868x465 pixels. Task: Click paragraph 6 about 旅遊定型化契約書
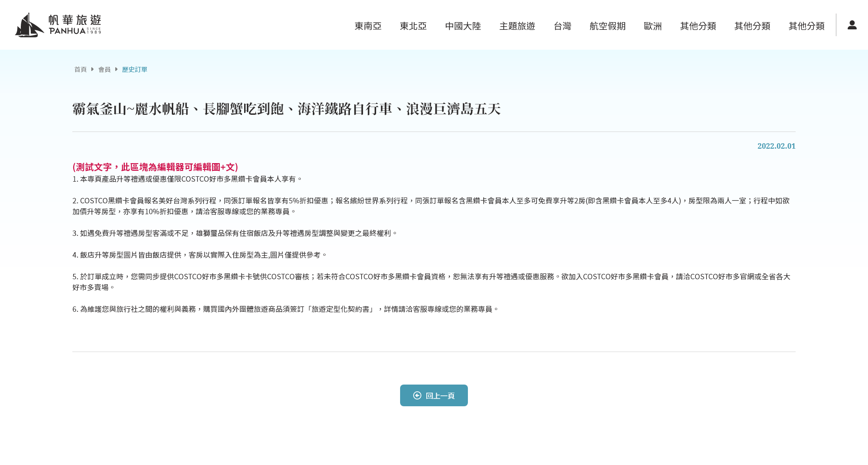pyautogui.click(x=286, y=309)
